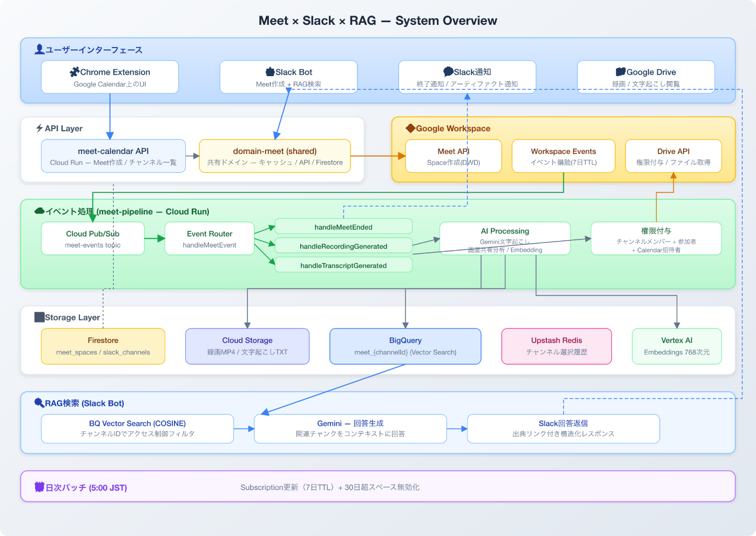Click the Subscription更新（7日TTL）batch description text
The height and width of the screenshot is (536, 756).
pos(330,487)
